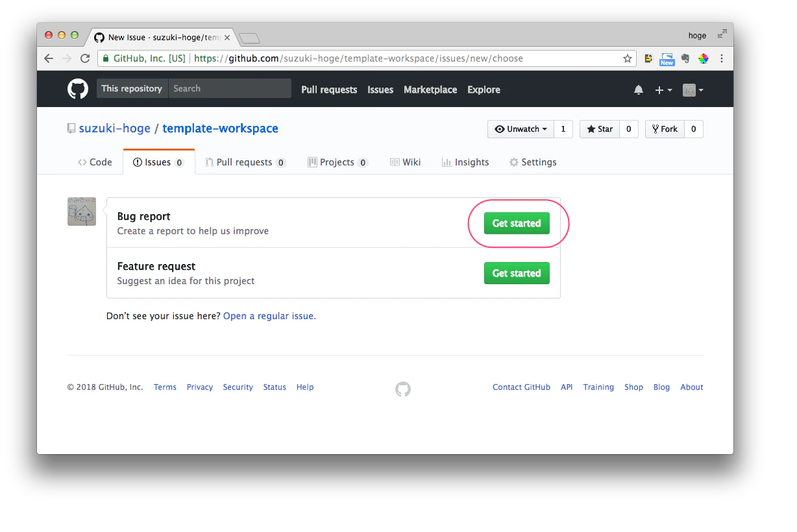The width and height of the screenshot is (797, 532).
Task: Open the notifications bell icon
Action: 639,90
